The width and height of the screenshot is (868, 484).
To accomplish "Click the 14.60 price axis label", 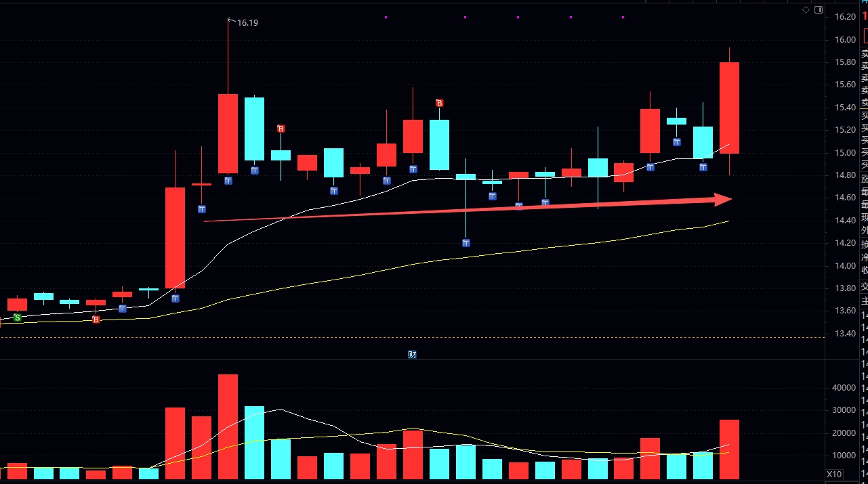I will click(x=845, y=198).
